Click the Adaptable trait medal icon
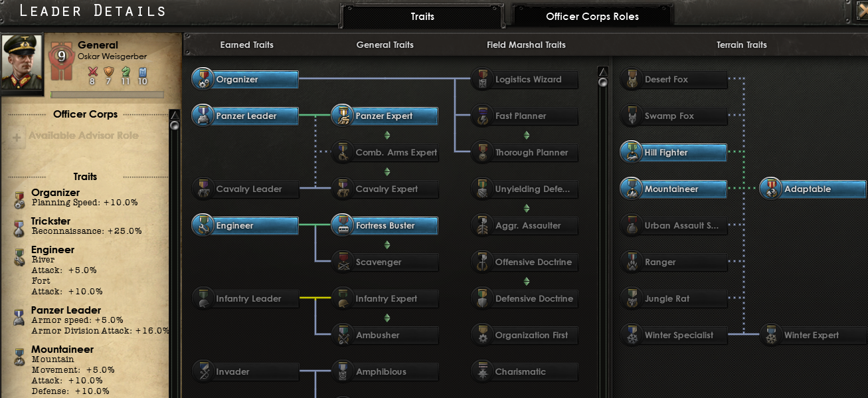Screen dimensions: 868x398 coord(770,189)
